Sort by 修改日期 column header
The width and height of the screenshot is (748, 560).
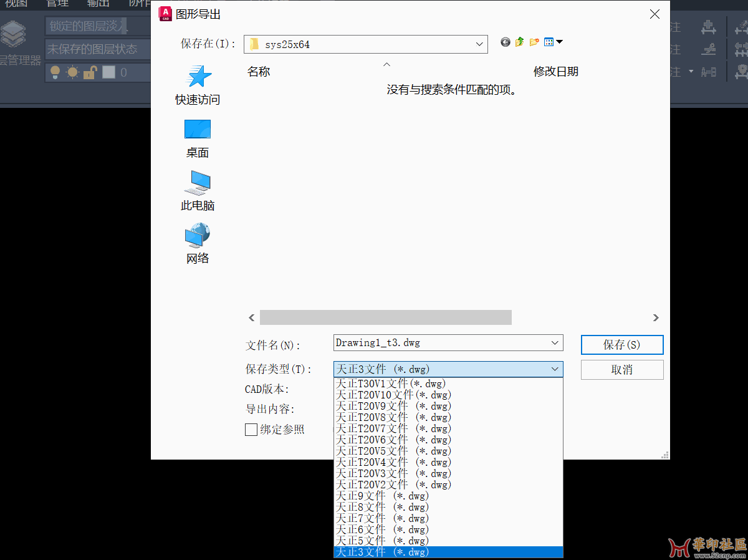coord(556,72)
